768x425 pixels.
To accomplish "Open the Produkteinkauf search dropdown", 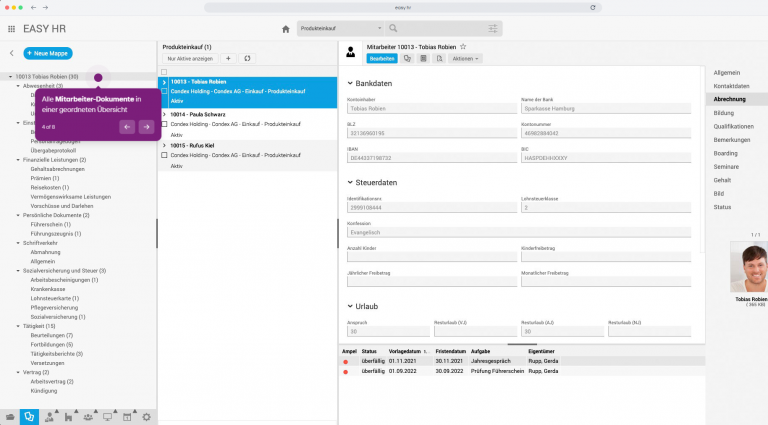I will 340,28.
